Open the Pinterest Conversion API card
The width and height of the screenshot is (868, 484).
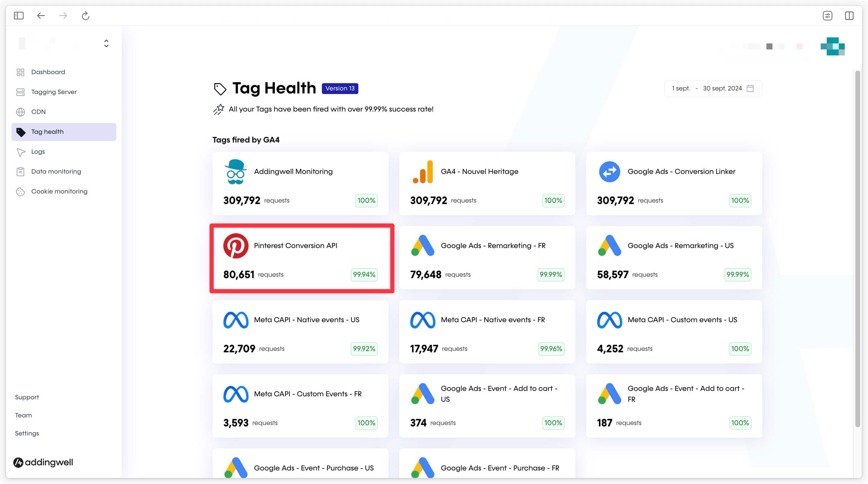[x=300, y=257]
